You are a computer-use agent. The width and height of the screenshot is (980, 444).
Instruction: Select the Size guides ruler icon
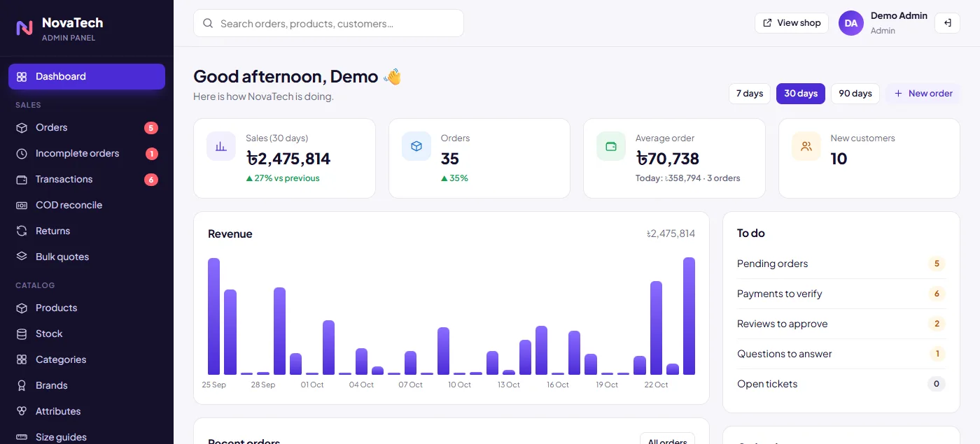click(x=22, y=438)
